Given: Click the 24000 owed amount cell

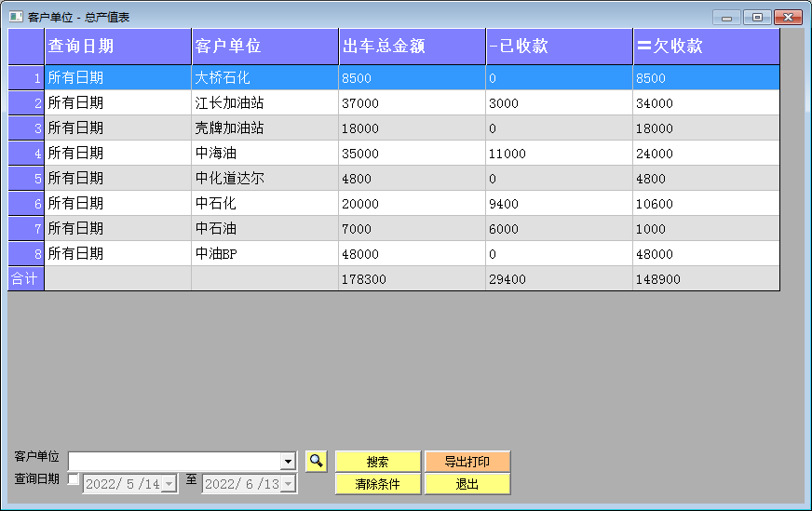Looking at the screenshot, I should 707,153.
